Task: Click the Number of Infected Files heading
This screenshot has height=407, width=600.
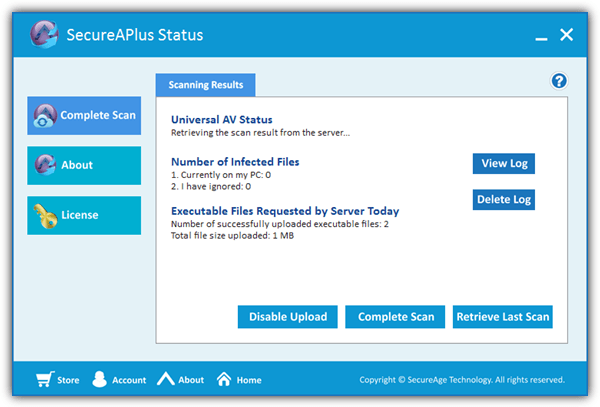Action: pyautogui.click(x=235, y=162)
